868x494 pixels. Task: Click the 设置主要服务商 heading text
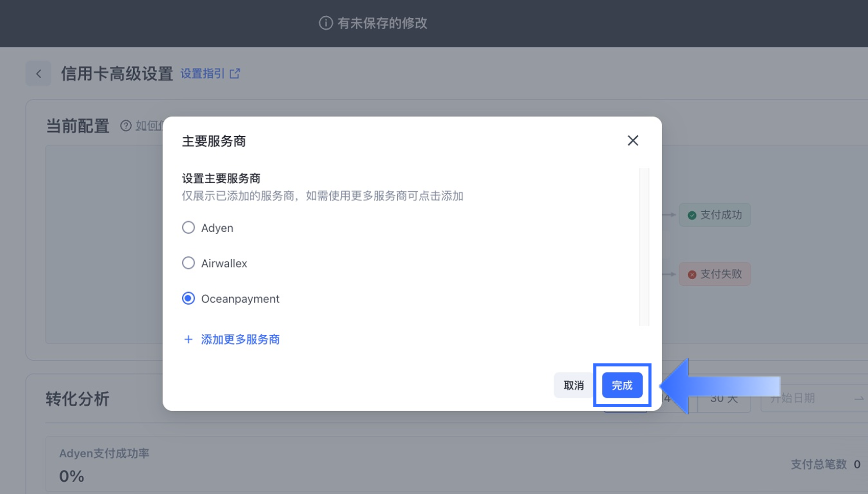(221, 179)
